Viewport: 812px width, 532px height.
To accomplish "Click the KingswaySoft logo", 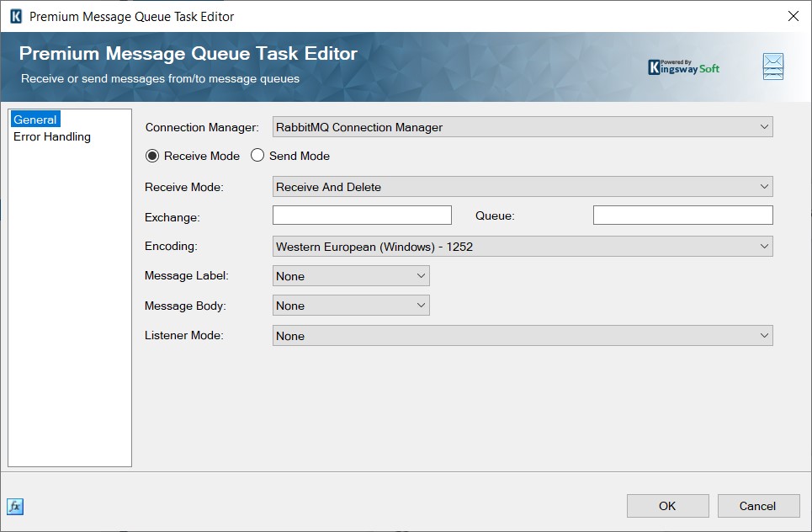I will tap(682, 64).
